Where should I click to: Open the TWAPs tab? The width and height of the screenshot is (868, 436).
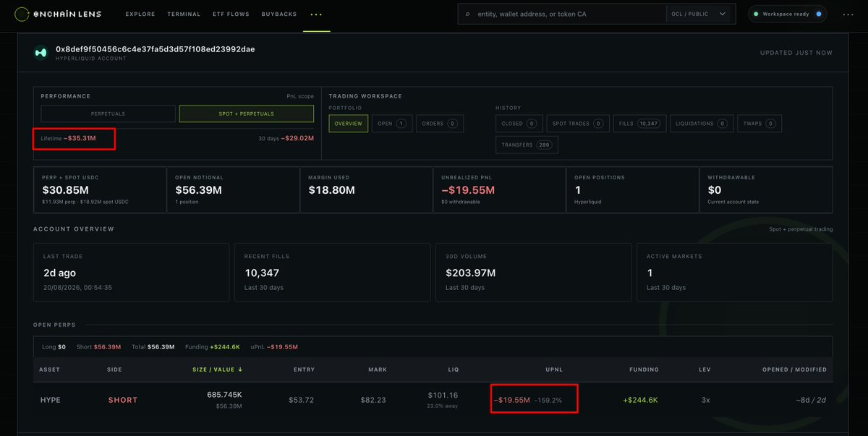pyautogui.click(x=759, y=124)
